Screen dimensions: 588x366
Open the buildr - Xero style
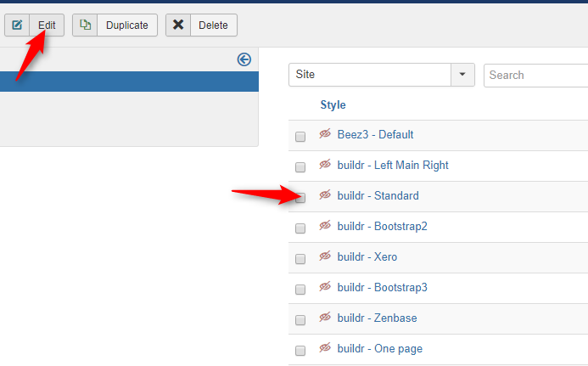pos(367,256)
